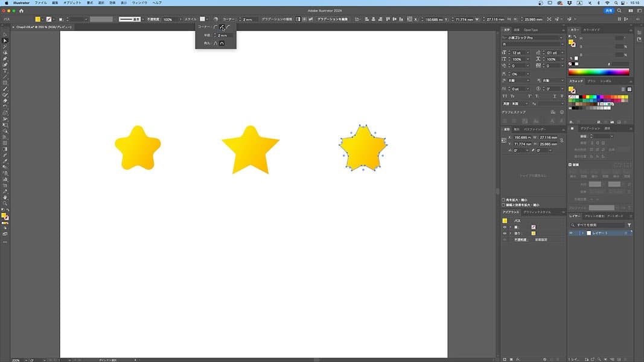This screenshot has height=362, width=644.
Task: Click the Home icon in title bar
Action: 22,10
